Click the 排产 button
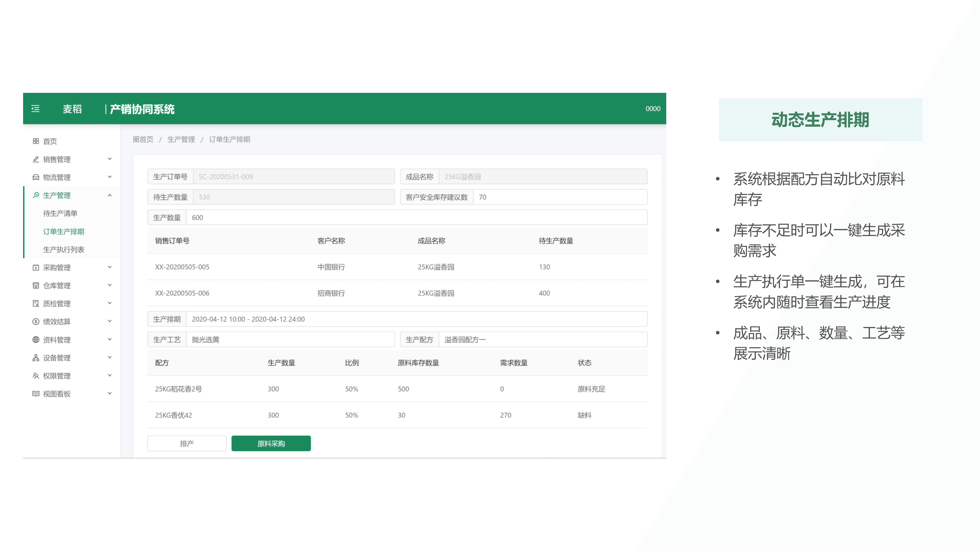Screen dimensions: 980x551 (187, 443)
